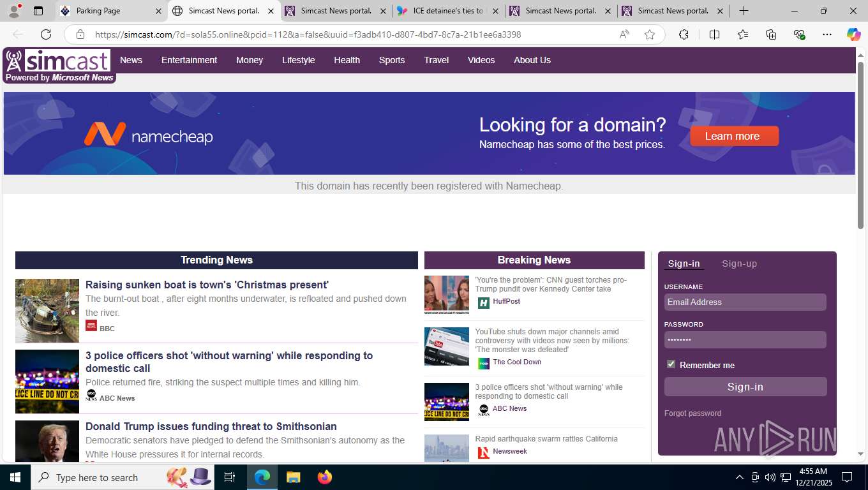Open Read aloud icon in address bar

[624, 34]
